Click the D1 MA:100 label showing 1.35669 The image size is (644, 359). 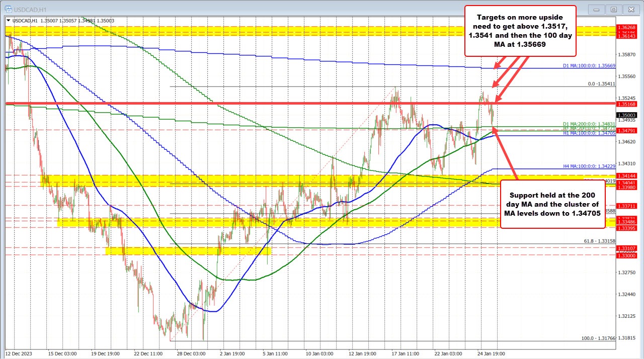pyautogui.click(x=589, y=65)
